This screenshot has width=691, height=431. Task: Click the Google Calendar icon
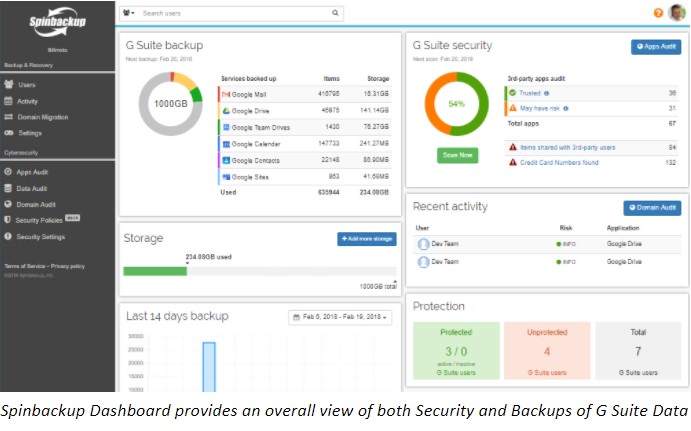point(226,144)
